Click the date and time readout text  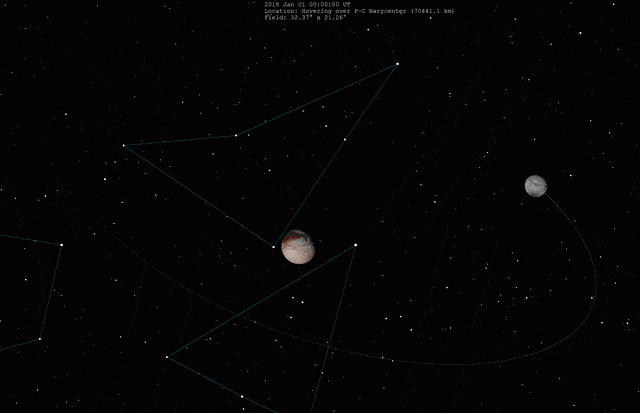pyautogui.click(x=306, y=4)
